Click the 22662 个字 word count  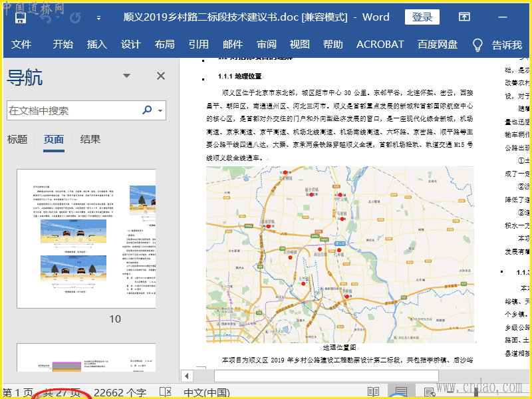pyautogui.click(x=120, y=392)
